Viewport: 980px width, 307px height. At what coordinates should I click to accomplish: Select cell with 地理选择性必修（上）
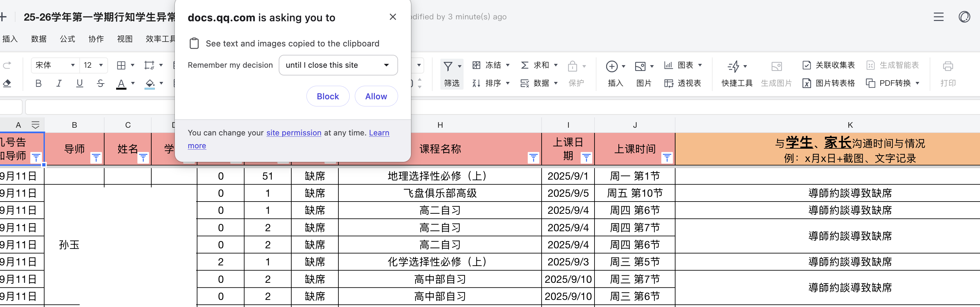point(439,176)
